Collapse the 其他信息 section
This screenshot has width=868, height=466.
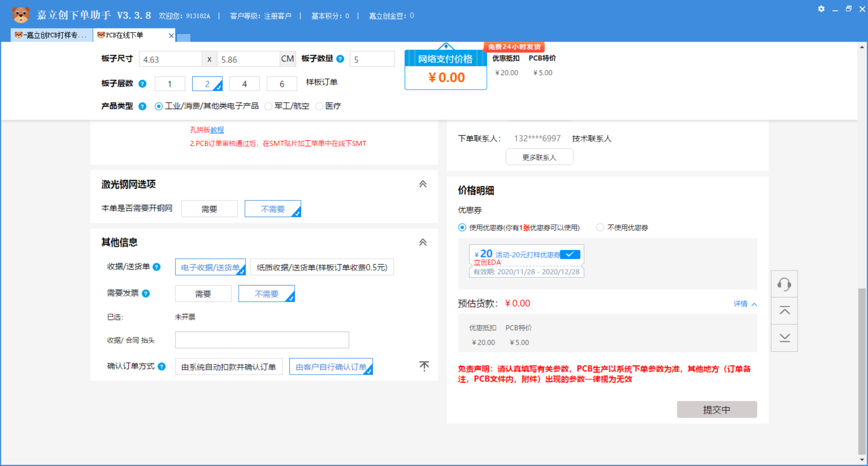coord(423,242)
